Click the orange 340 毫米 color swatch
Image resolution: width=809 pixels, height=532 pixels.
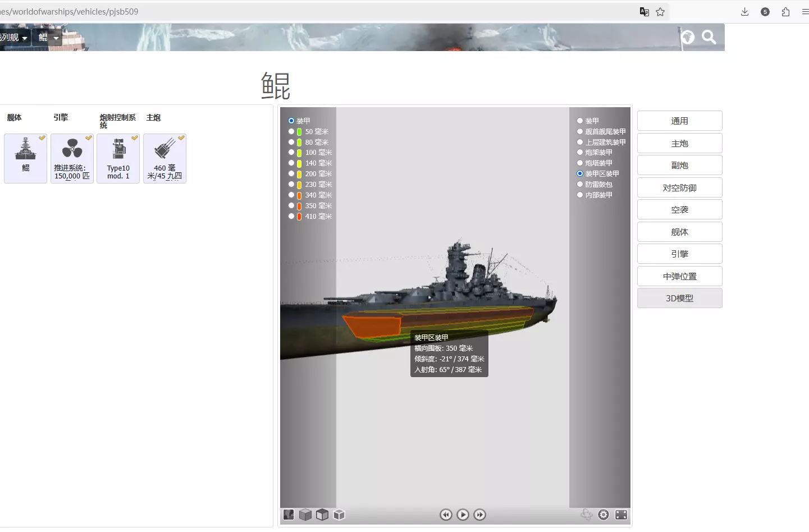pyautogui.click(x=299, y=195)
